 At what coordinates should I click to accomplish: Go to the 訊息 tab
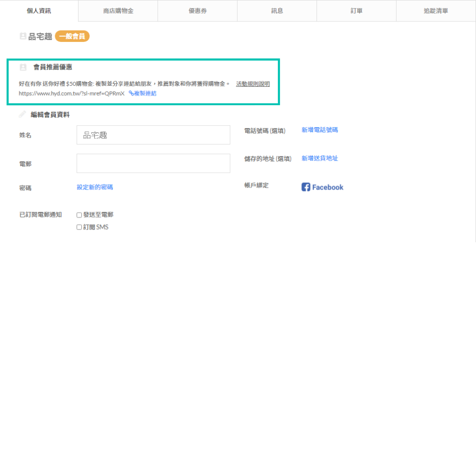point(277,11)
